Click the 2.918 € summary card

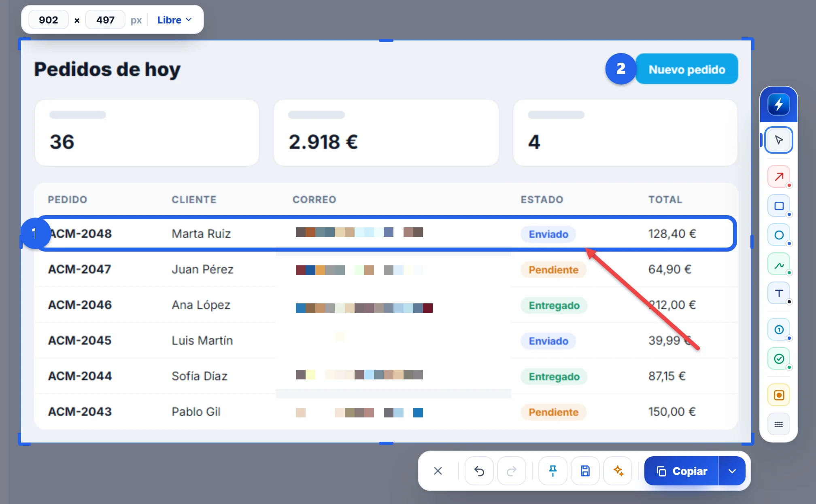coord(386,133)
